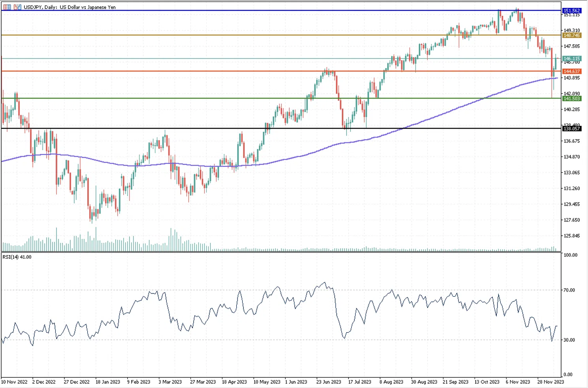Click the 23 Jun 2023 date label
This screenshot has height=388, width=588.
click(328, 382)
